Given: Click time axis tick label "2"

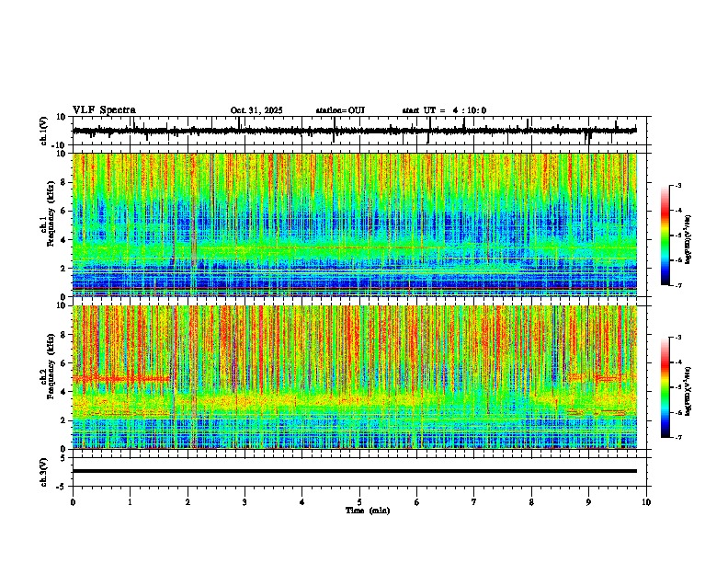Looking at the screenshot, I should click(x=188, y=502).
